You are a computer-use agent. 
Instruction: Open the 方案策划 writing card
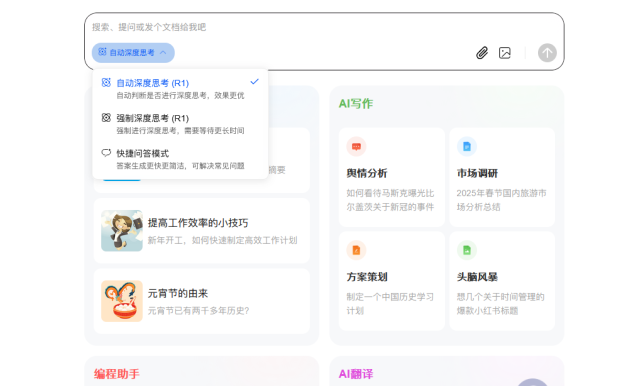pos(392,281)
